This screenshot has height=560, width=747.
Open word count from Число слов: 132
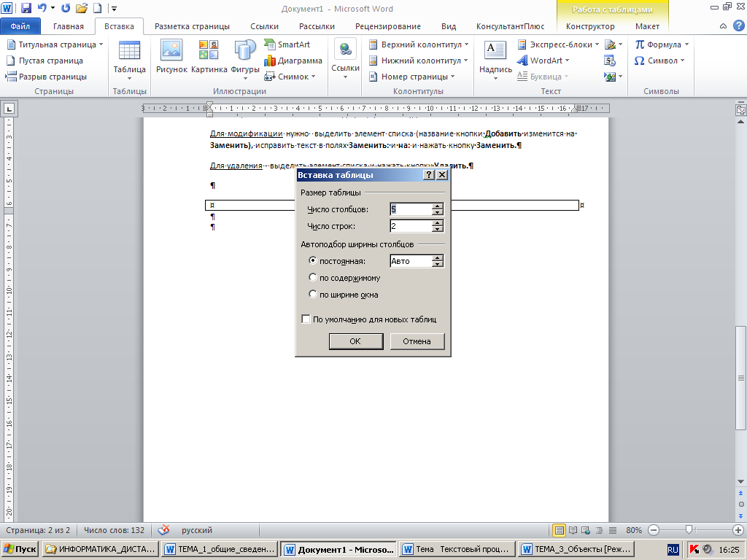point(114,530)
